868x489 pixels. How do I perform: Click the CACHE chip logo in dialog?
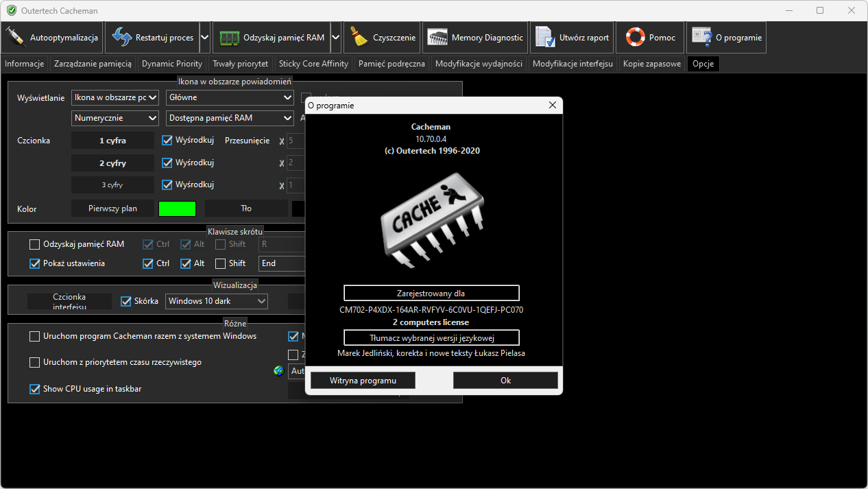click(433, 219)
